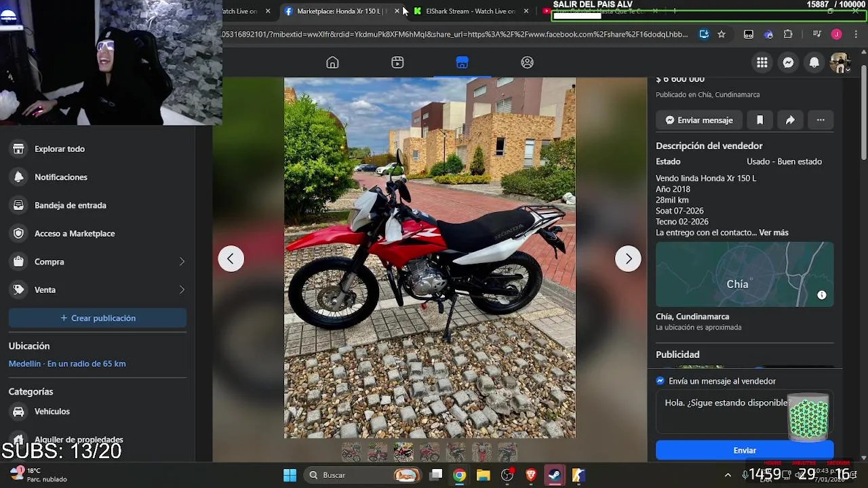Open the Chía location map
The image size is (868, 488).
coord(745,274)
